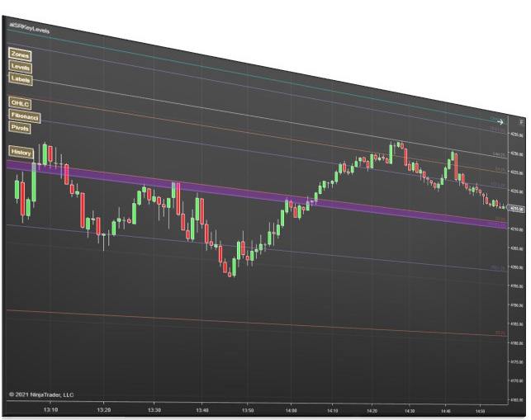Screen dimensions: 531x420
Task: Click the 4180.00 price axis label
Action: 517,342
